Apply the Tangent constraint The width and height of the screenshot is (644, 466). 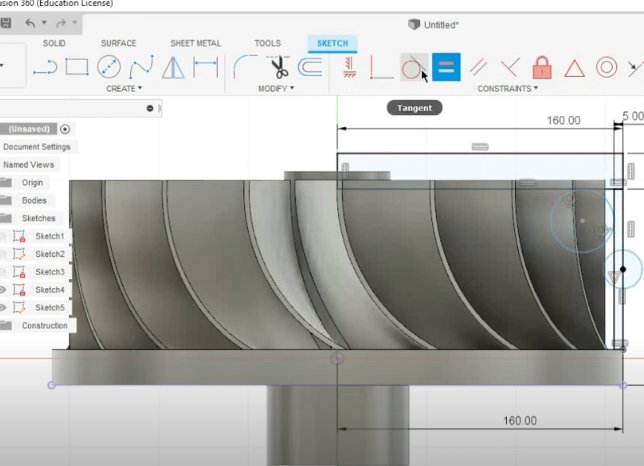click(412, 68)
